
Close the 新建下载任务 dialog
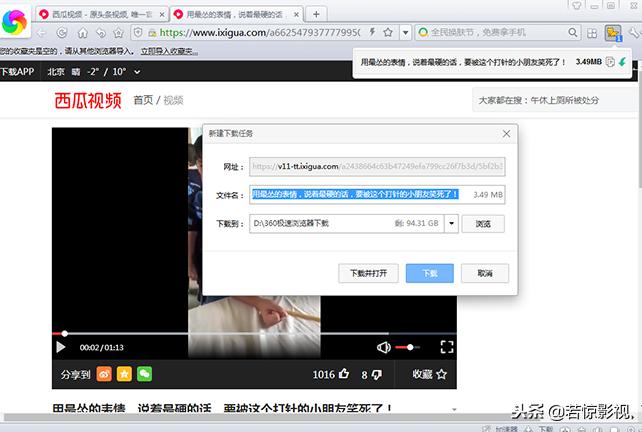point(506,133)
